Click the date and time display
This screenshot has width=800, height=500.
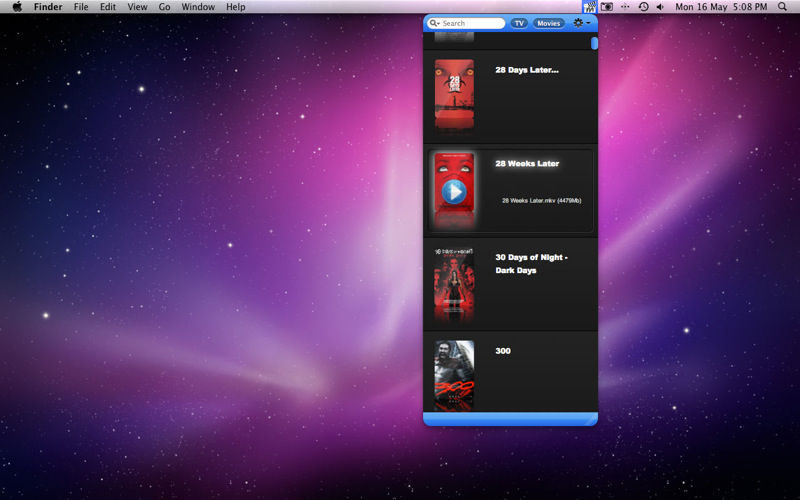pos(721,7)
